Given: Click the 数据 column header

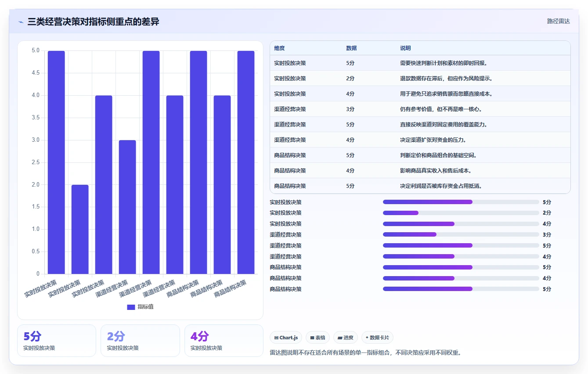Looking at the screenshot, I should click(x=351, y=48).
